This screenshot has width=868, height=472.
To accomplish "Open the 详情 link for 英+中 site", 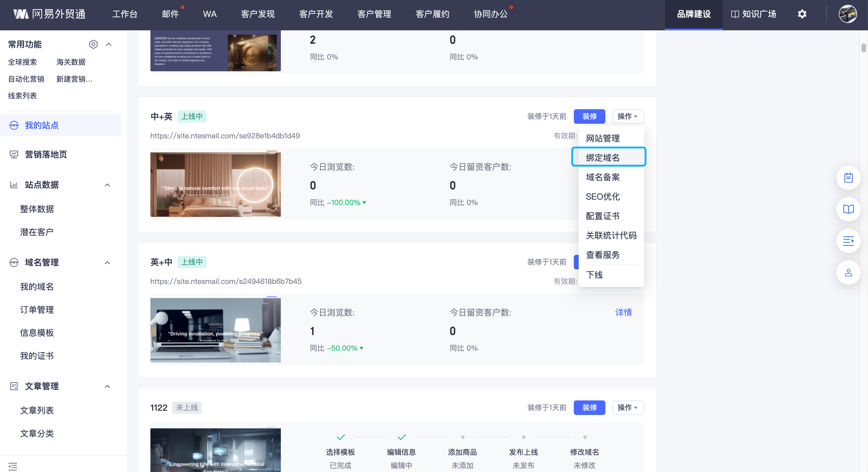I will pyautogui.click(x=623, y=312).
